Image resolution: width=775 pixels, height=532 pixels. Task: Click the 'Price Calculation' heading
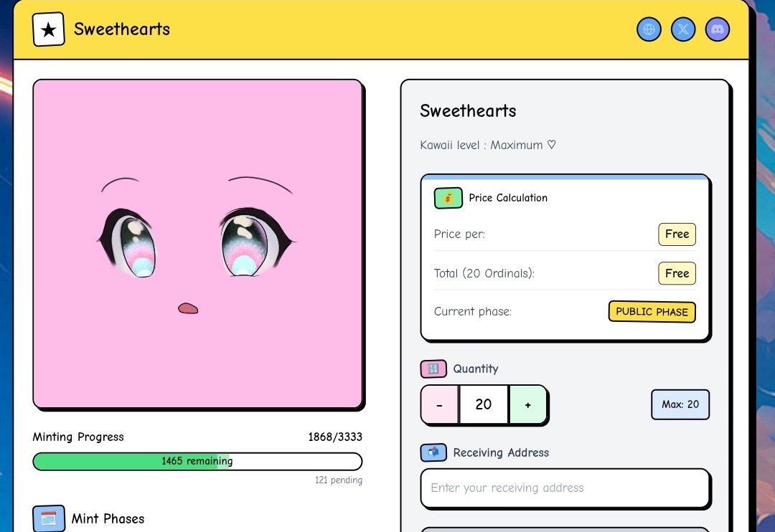click(508, 198)
